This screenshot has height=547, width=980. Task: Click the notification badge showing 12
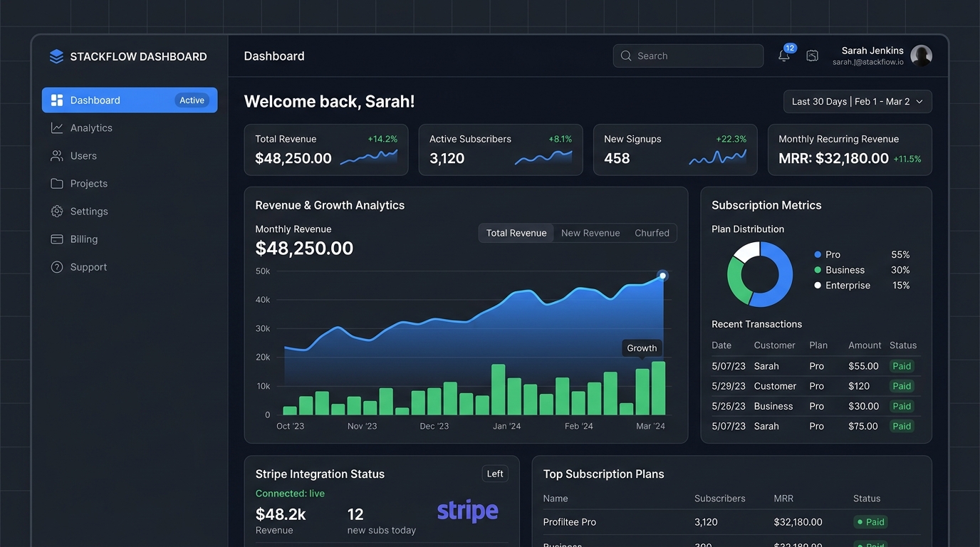[x=790, y=48]
